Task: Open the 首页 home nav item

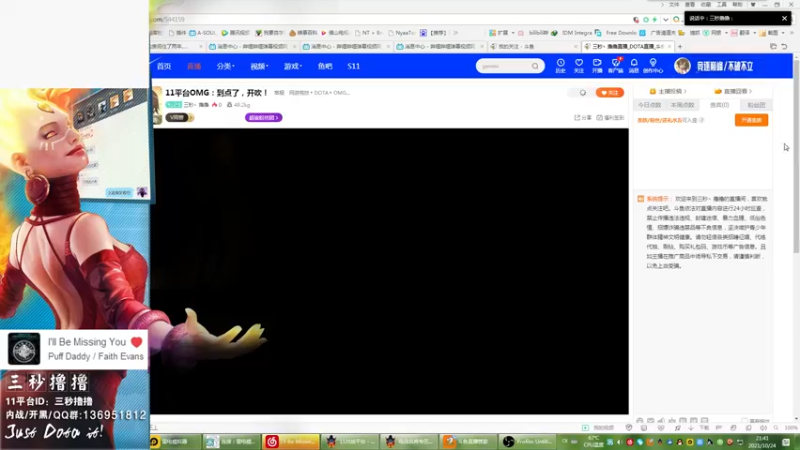Action: click(164, 66)
